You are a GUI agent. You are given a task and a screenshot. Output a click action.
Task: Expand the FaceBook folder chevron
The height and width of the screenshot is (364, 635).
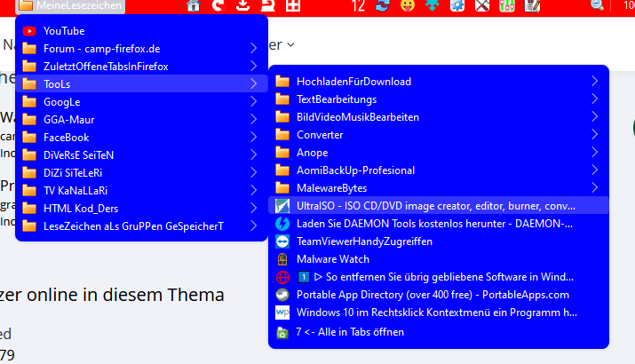pos(253,138)
